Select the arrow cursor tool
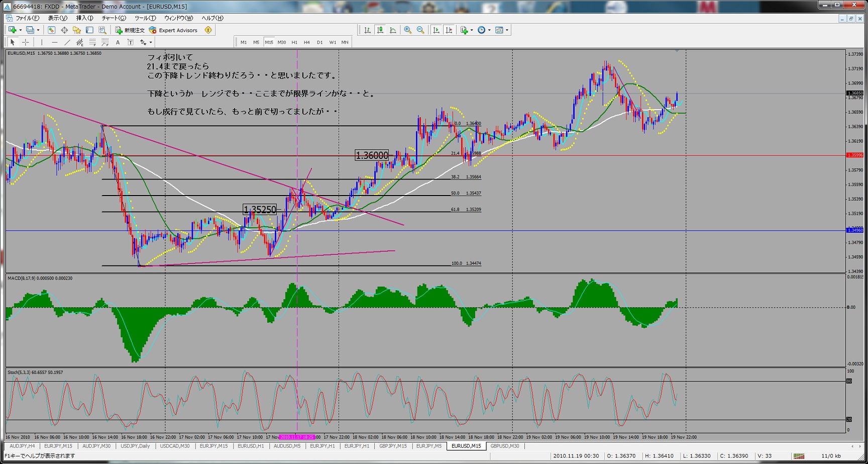This screenshot has height=464, width=868. pyautogui.click(x=13, y=42)
